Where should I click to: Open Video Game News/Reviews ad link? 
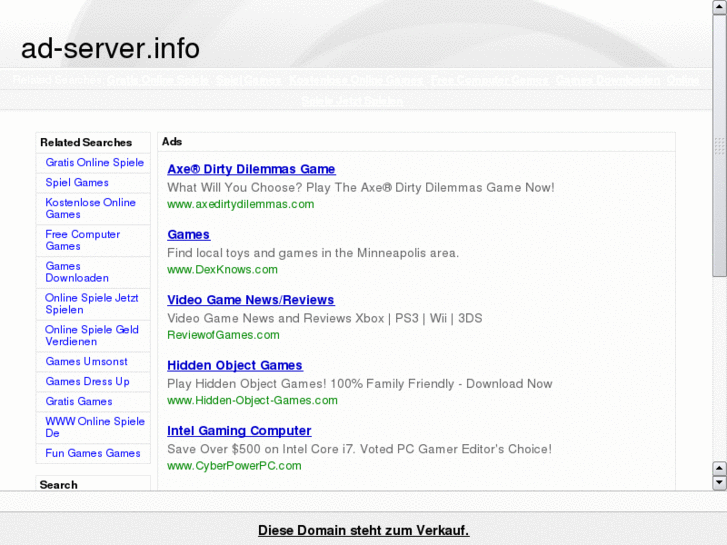[251, 300]
